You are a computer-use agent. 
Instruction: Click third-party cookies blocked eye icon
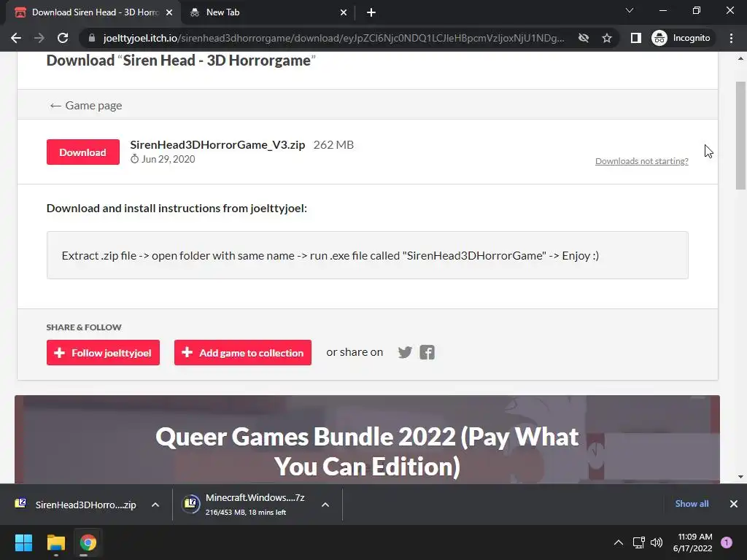pos(583,38)
